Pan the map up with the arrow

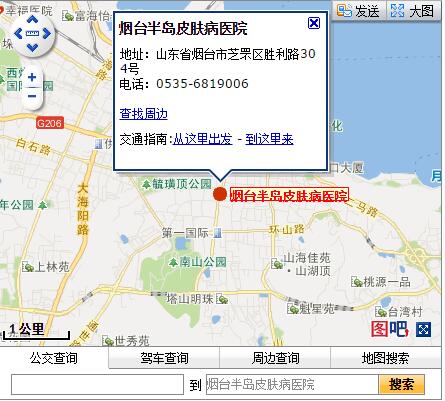(32, 19)
